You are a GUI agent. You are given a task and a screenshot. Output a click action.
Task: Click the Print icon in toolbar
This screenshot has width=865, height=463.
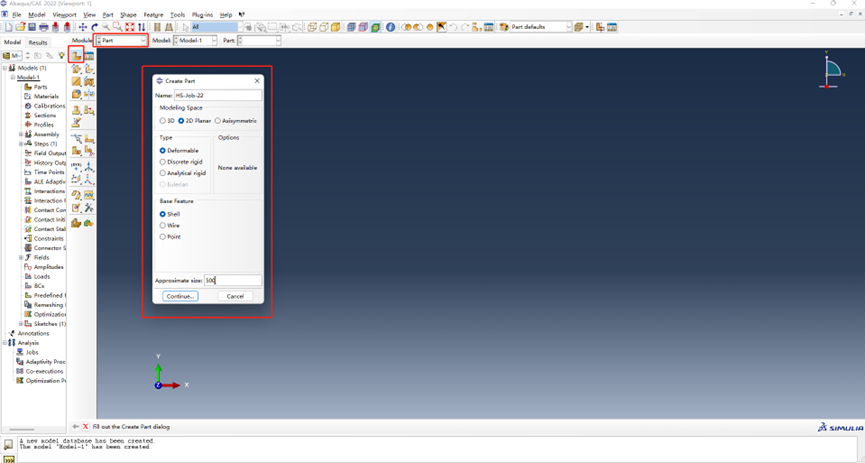click(x=44, y=27)
